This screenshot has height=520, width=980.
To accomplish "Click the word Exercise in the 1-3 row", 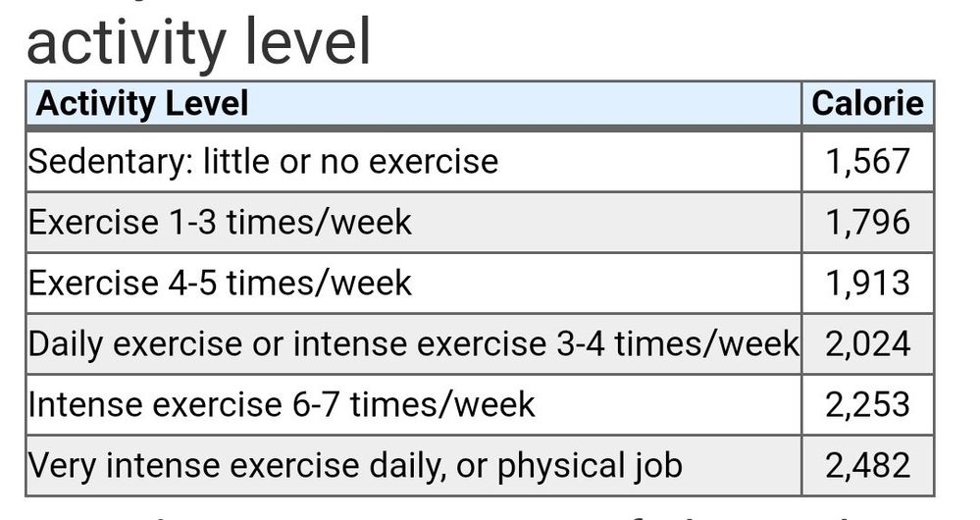I will coord(94,223).
